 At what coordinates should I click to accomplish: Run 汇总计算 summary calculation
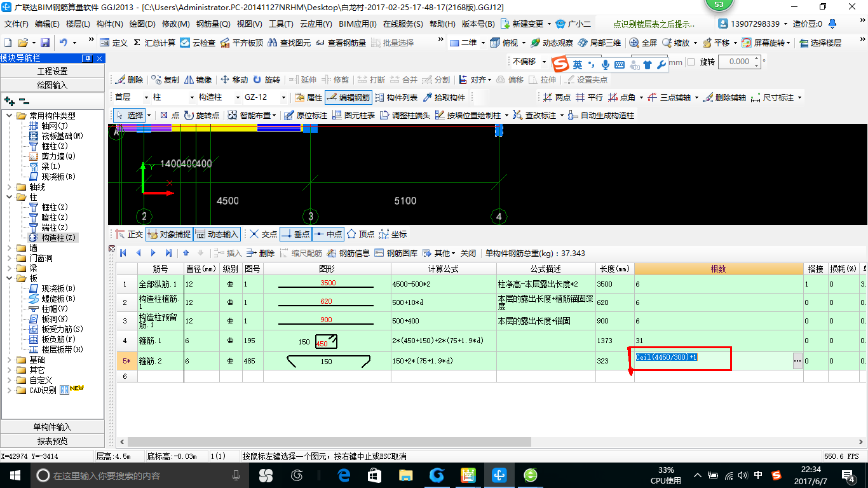(154, 43)
